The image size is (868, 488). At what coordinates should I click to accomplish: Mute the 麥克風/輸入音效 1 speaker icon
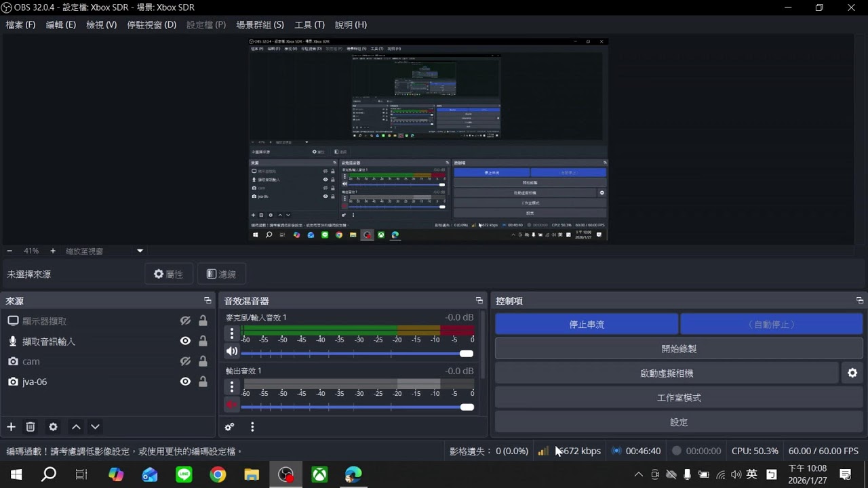232,351
